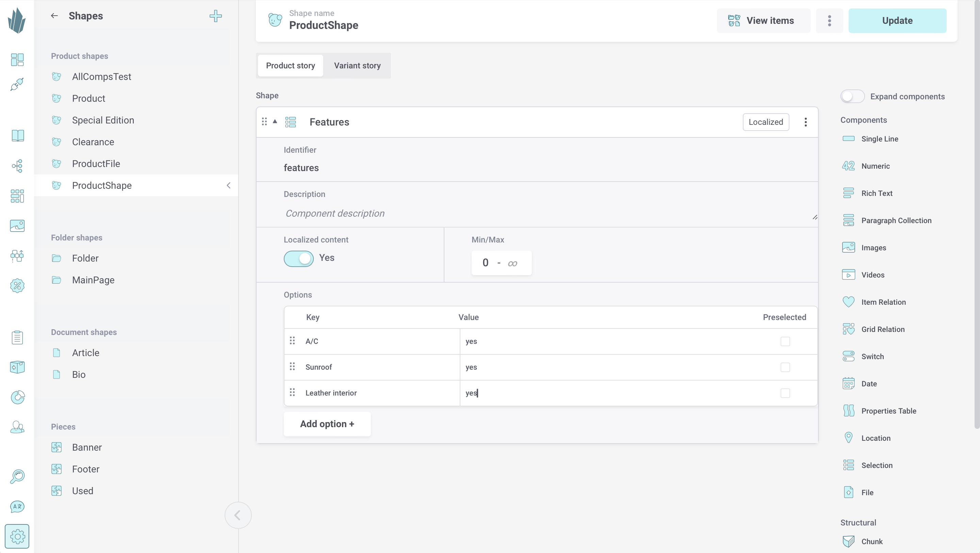Check the Preselected checkbox for Sunroof
Image resolution: width=980 pixels, height=553 pixels.
[785, 367]
